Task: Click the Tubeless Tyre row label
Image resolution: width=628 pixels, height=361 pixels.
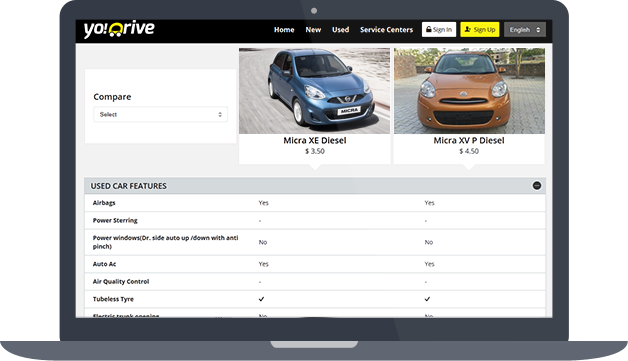Action: 113,299
